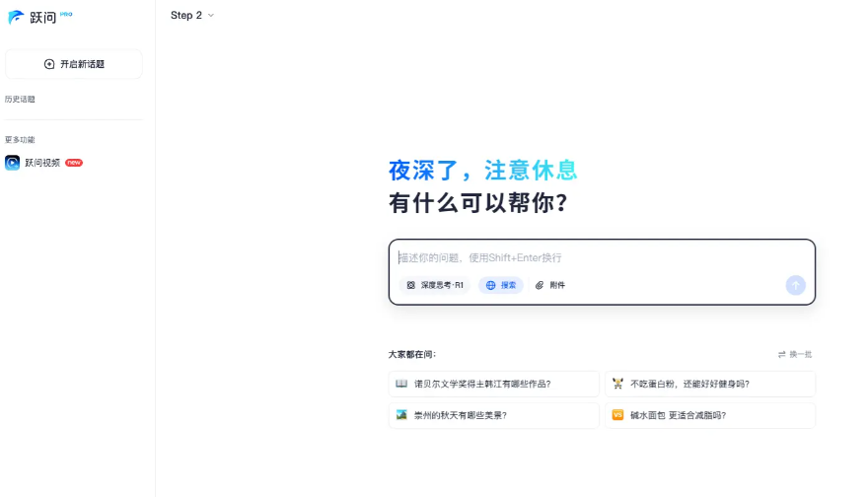Open the Step 2 model dropdown
Screen dimensions: 868x497
click(187, 15)
